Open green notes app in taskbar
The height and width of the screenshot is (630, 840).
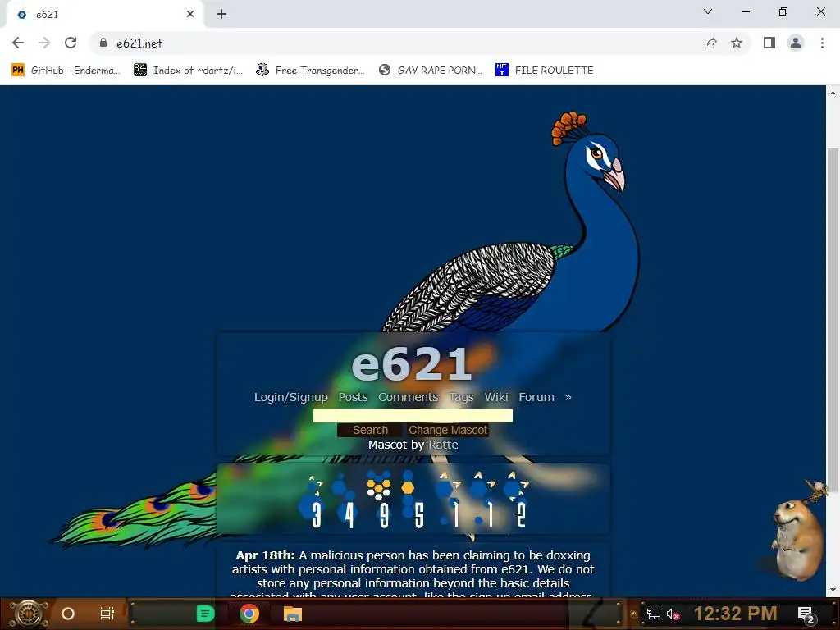[x=204, y=614]
